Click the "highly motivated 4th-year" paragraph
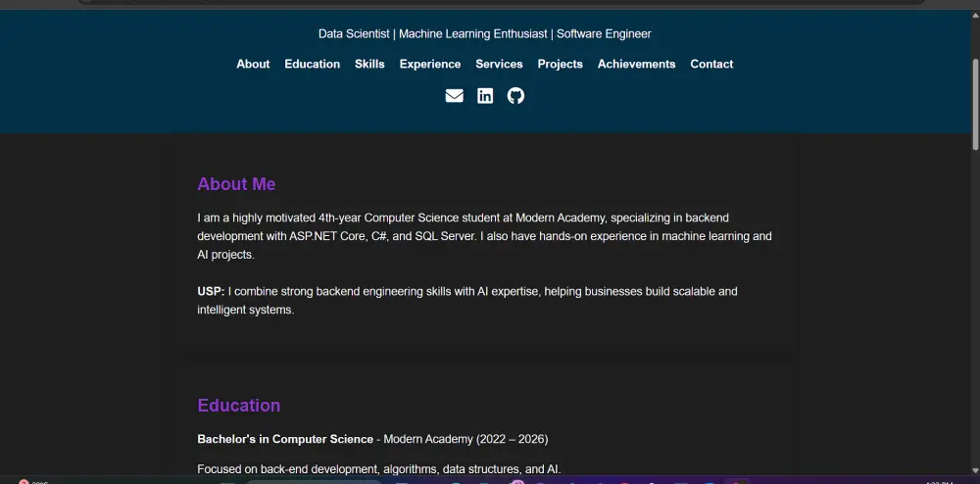The height and width of the screenshot is (484, 980). (x=484, y=236)
